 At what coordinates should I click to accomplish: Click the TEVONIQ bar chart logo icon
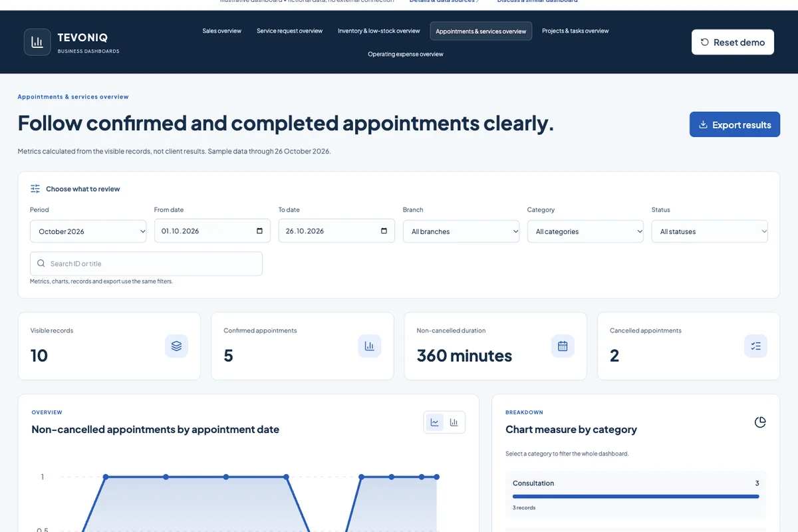pos(37,42)
